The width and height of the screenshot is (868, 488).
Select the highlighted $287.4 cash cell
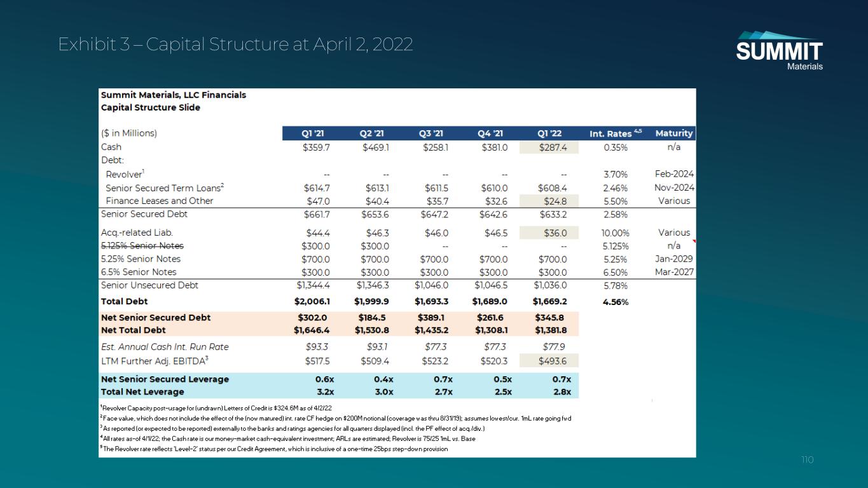(549, 147)
